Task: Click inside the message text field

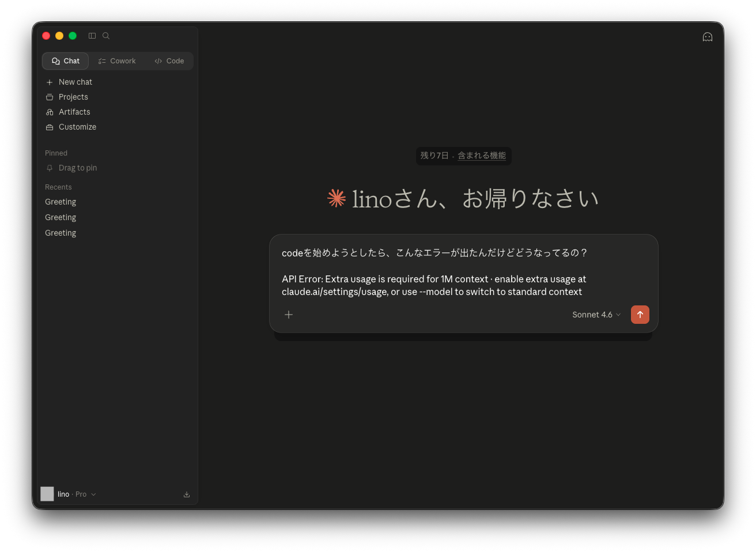Action: pyautogui.click(x=463, y=272)
